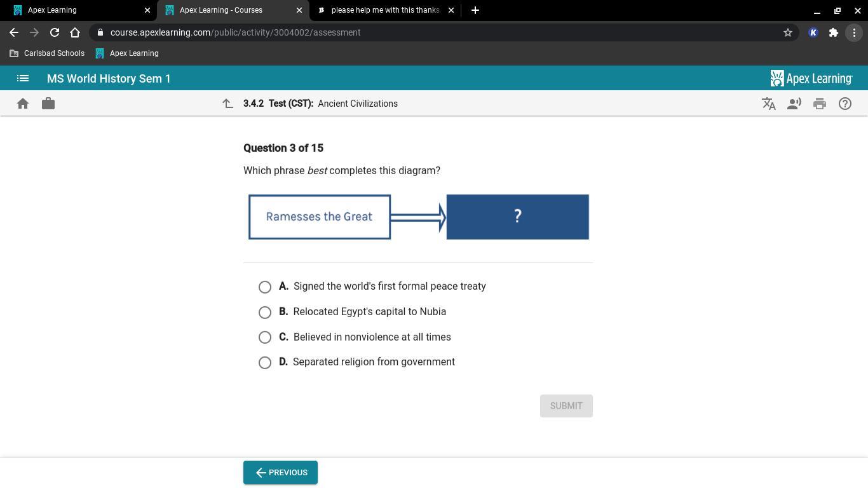Select answer A radio button
Viewport: 868px width, 488px height.
click(x=265, y=287)
